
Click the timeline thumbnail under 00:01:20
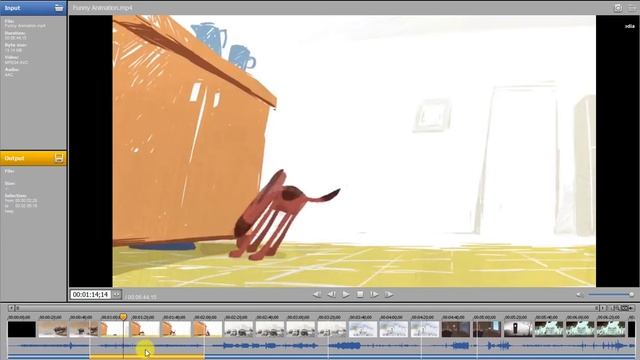(145, 329)
